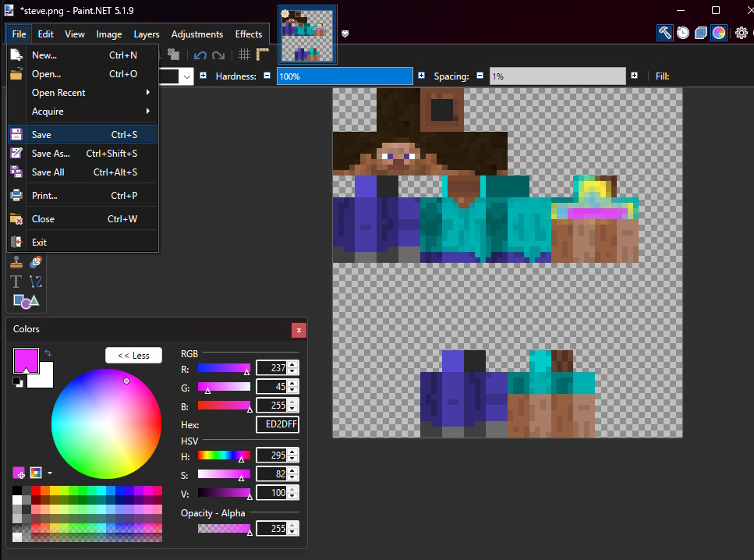
Task: Click the Add Color to palette icon
Action: [19, 473]
